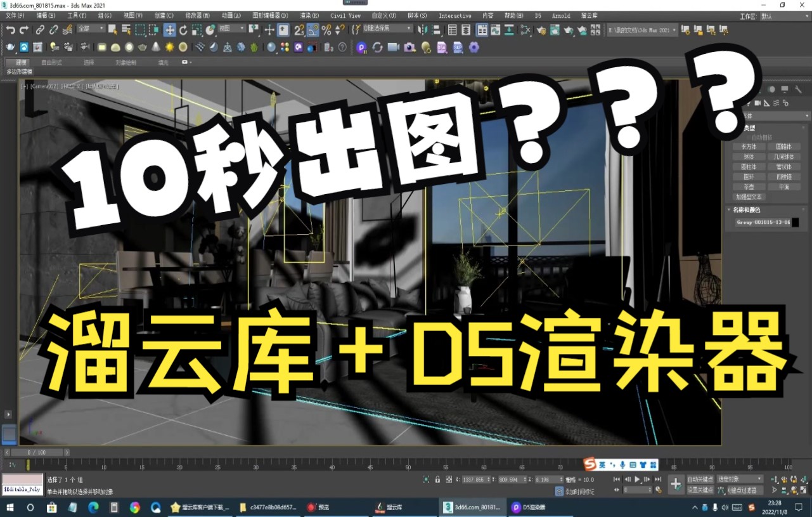Click the D5A export icon
The width and height of the screenshot is (812, 517).
pos(441,47)
